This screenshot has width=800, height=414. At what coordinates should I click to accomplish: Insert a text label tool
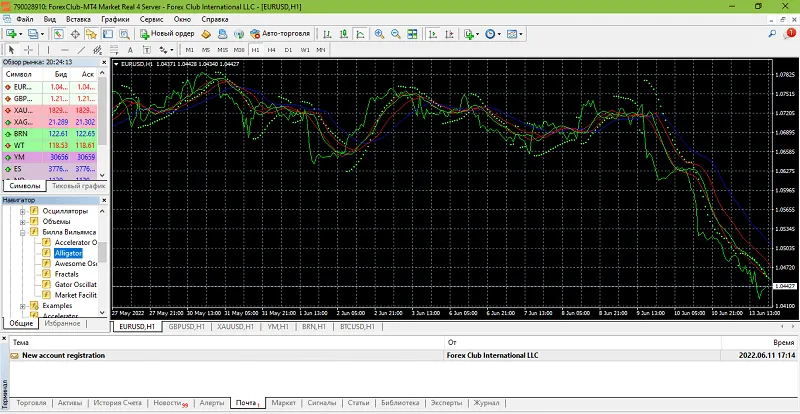coord(146,50)
